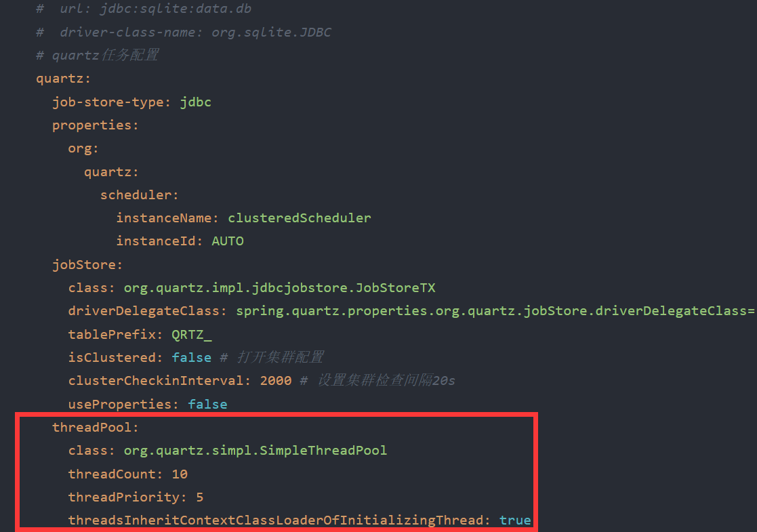
Task: Click the true value on threadsInheritContextClassLoader line
Action: click(515, 520)
